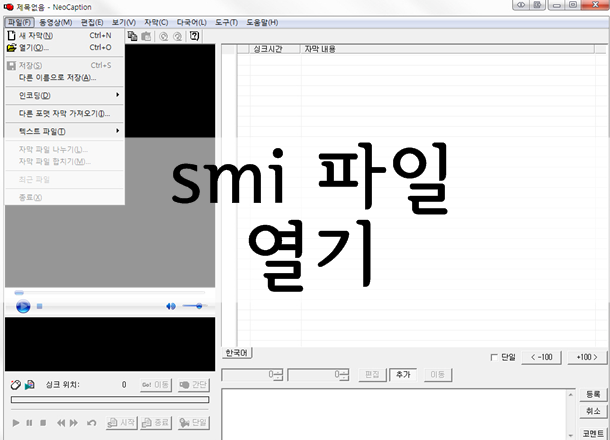Click the paste clipboard toolbar icon
The width and height of the screenshot is (610, 440).
(146, 36)
